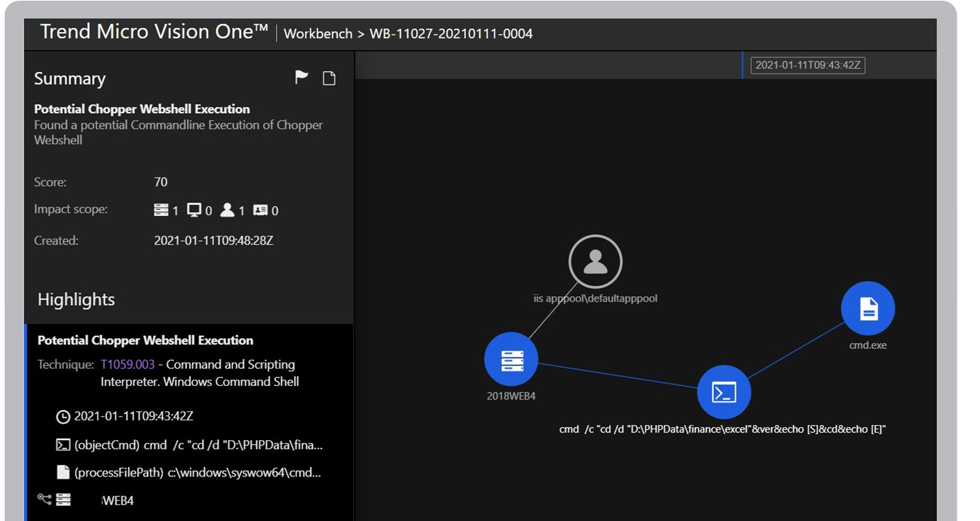Open the T1059.003 technique link
The height and width of the screenshot is (521, 980).
pos(127,365)
